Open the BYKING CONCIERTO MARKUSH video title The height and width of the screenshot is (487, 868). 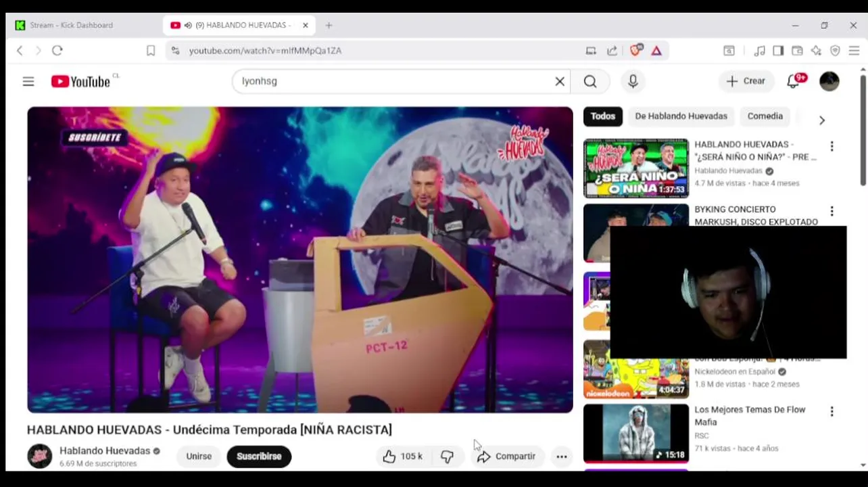[756, 216]
